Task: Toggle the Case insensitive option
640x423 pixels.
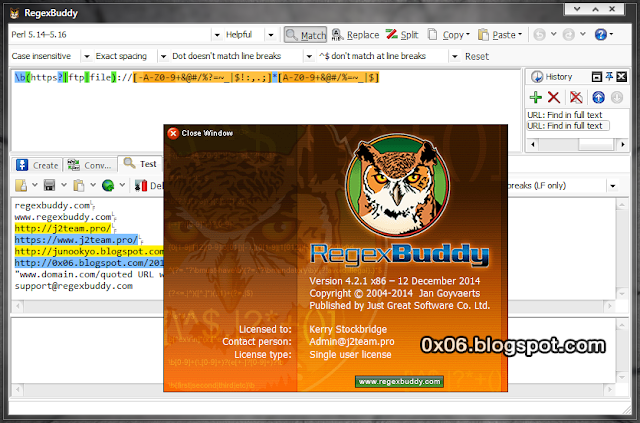Action: tap(41, 56)
